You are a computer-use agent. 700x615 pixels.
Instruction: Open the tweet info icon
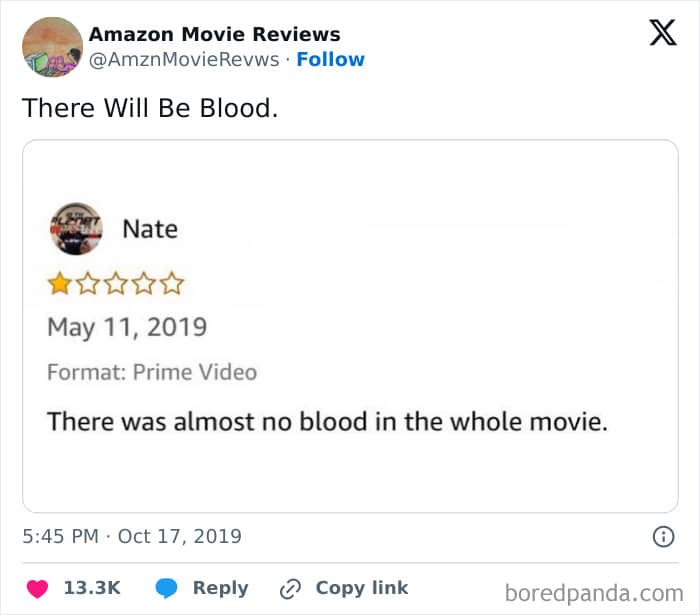pos(662,537)
